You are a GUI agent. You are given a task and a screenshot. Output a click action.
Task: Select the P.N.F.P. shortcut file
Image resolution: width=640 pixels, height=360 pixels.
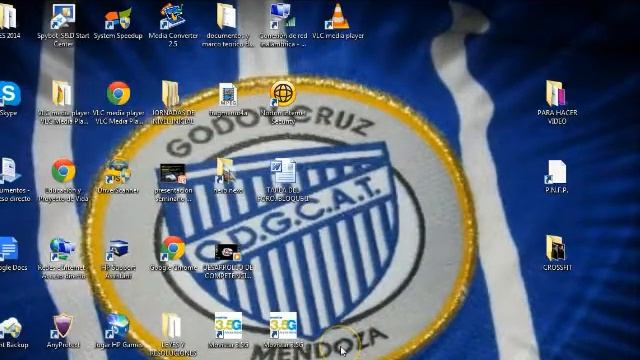pyautogui.click(x=556, y=171)
